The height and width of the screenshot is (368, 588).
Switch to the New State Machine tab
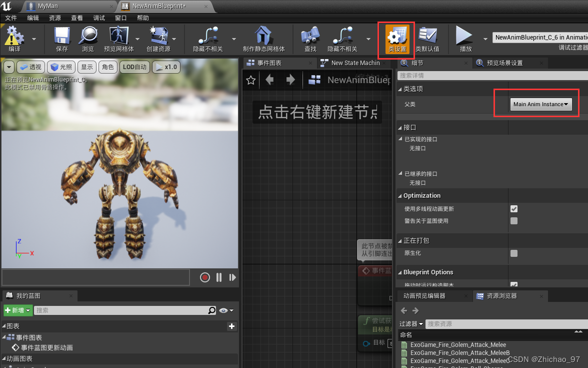coord(355,63)
